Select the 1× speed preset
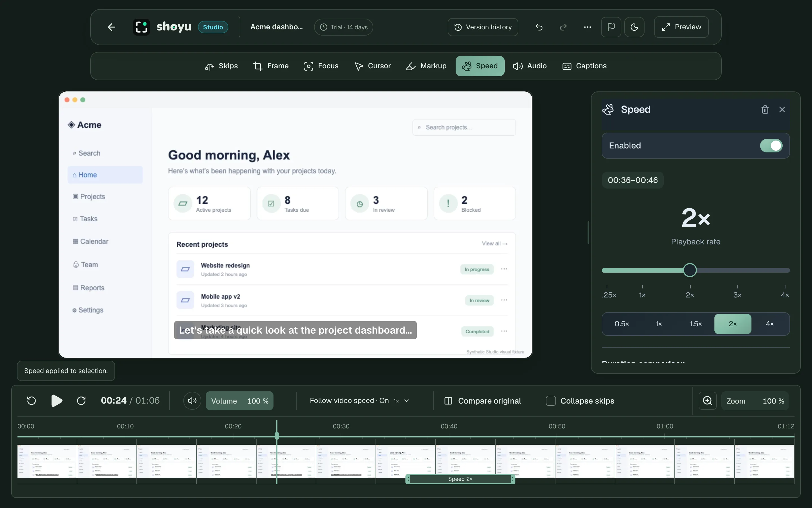Image resolution: width=812 pixels, height=508 pixels. coord(659,324)
